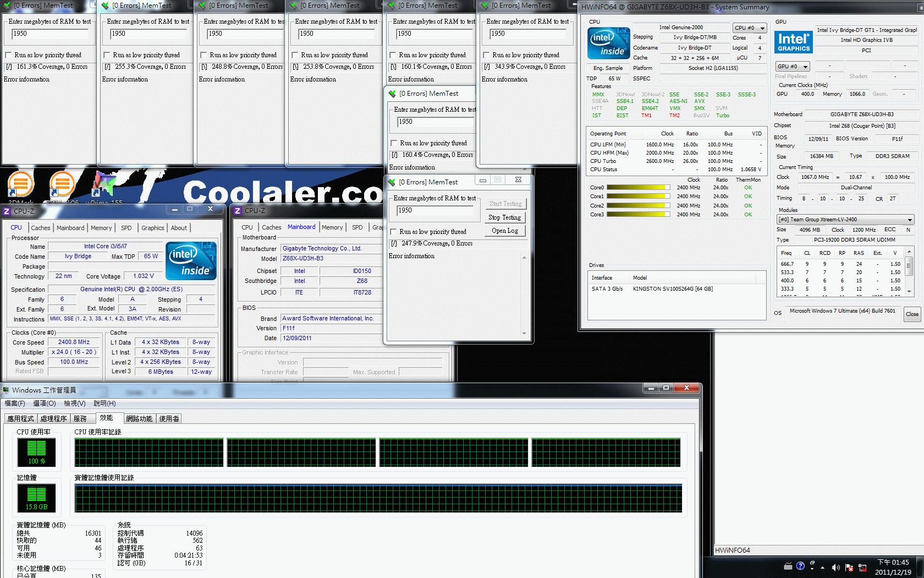Switch to the SPD tab in the Mainboard CPU-Z window
The width and height of the screenshot is (924, 578).
358,227
